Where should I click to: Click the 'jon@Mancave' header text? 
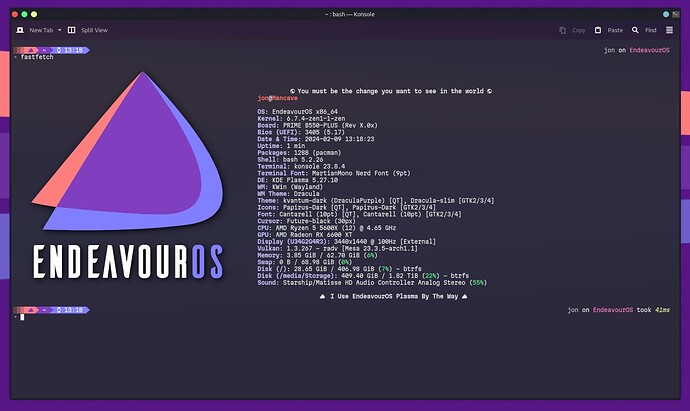point(278,98)
